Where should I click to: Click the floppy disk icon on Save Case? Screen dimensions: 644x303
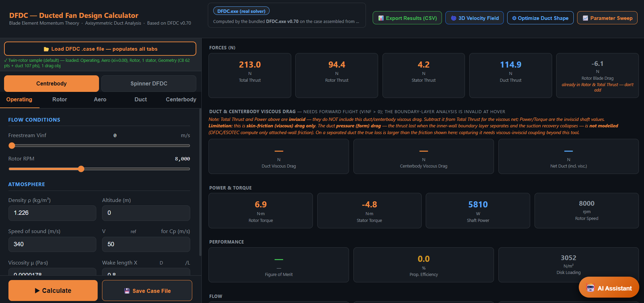pyautogui.click(x=127, y=291)
